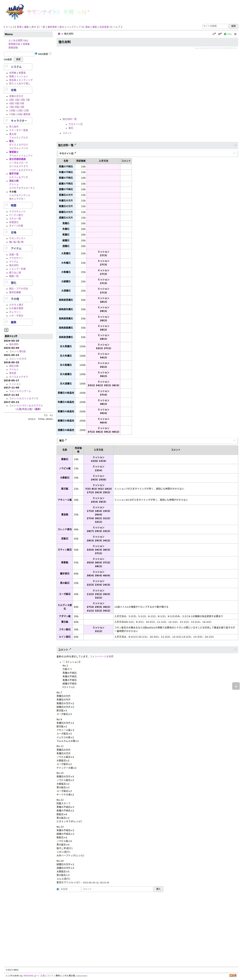
Task: Click the wiki logo image
Action: tap(15, 12)
